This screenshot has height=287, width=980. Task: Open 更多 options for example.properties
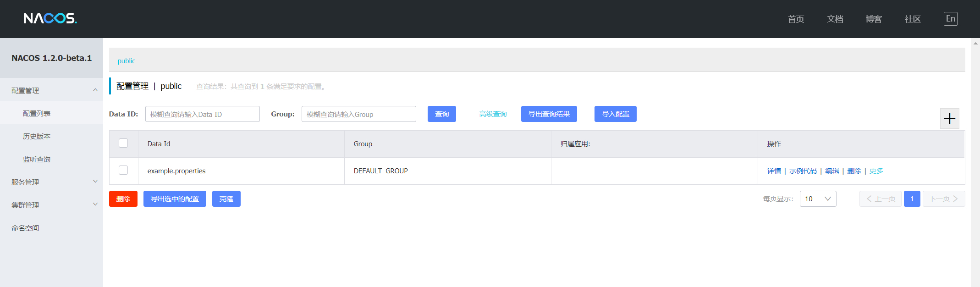pyautogui.click(x=876, y=171)
